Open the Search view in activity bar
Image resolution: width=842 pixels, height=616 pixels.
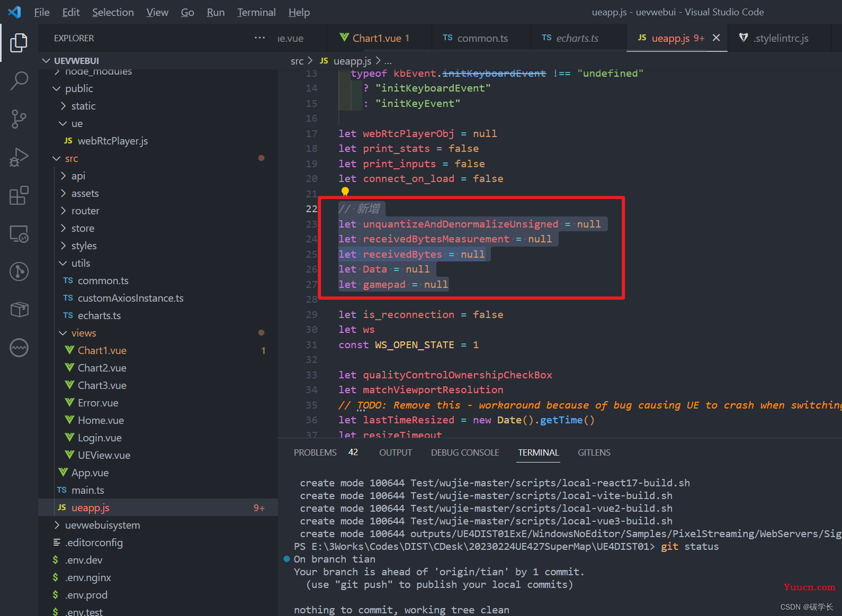[19, 81]
